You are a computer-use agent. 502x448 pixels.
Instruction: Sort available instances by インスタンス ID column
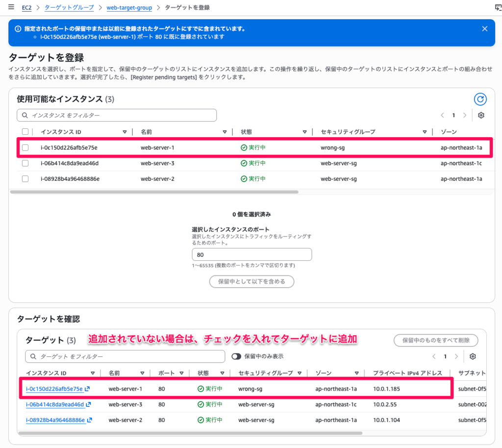pos(125,132)
